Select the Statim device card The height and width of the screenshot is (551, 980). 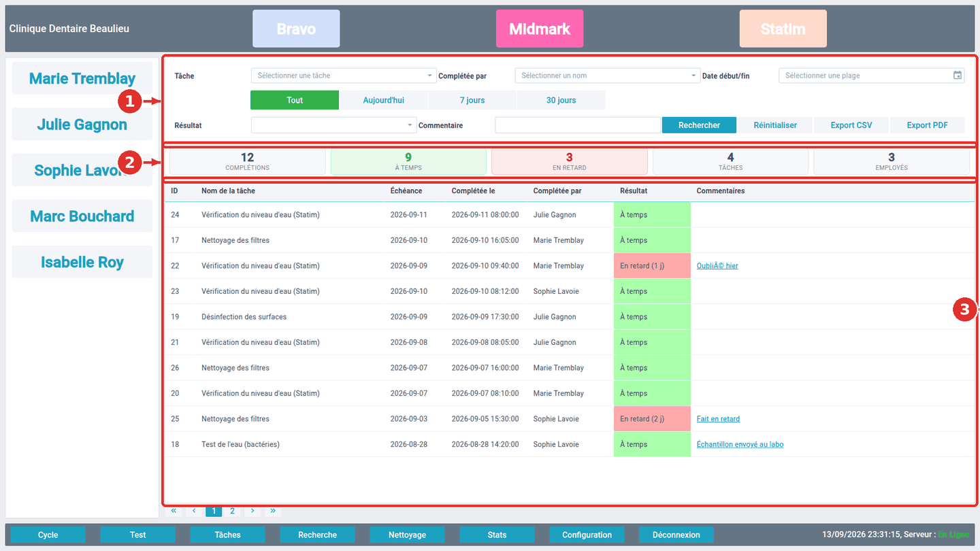point(783,29)
